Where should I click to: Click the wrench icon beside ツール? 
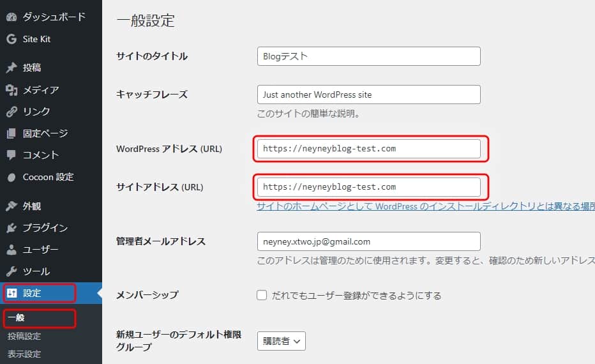(x=11, y=271)
